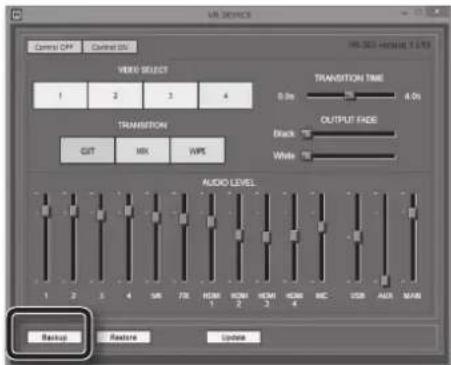Click the Backup button
The image size is (451, 365).
[x=54, y=337]
